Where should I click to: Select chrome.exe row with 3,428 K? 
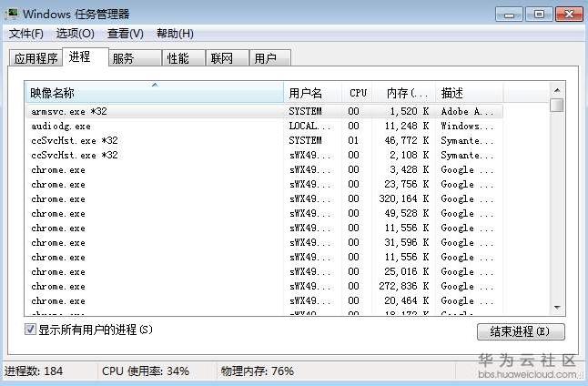pos(264,170)
